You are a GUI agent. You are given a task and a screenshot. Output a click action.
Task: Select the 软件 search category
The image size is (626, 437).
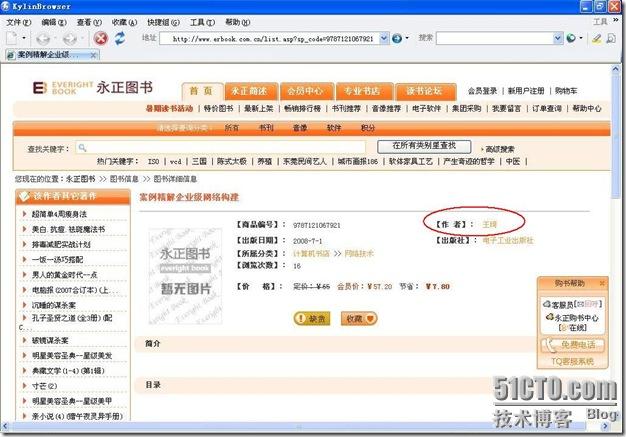coord(334,128)
